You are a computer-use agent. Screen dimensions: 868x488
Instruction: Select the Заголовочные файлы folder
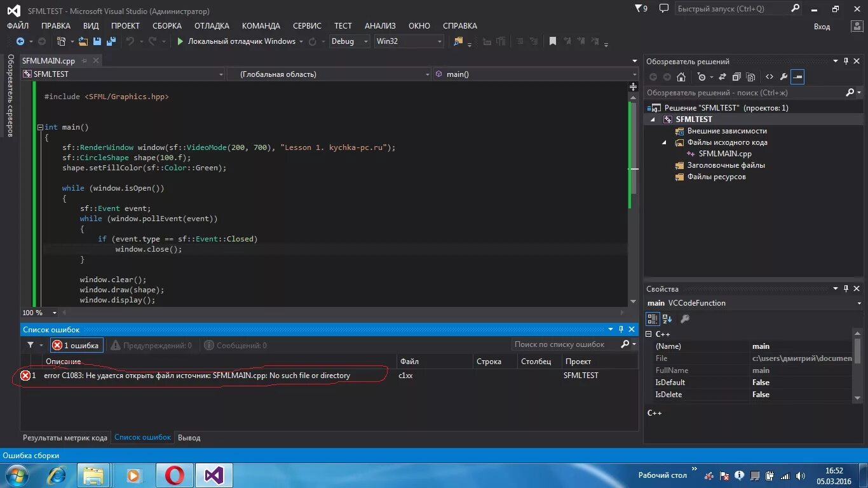point(726,165)
